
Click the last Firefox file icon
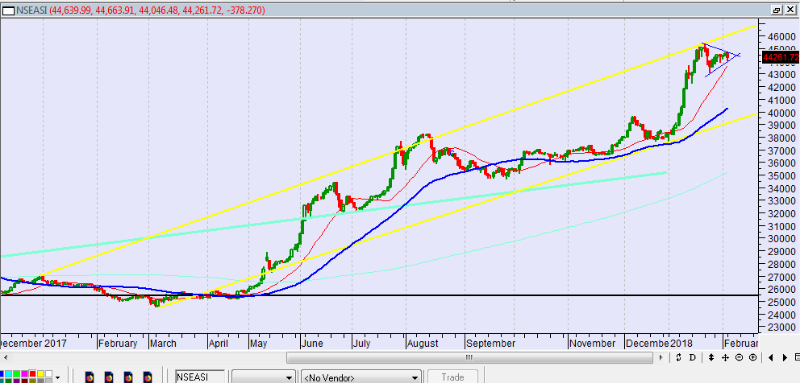tap(148, 377)
